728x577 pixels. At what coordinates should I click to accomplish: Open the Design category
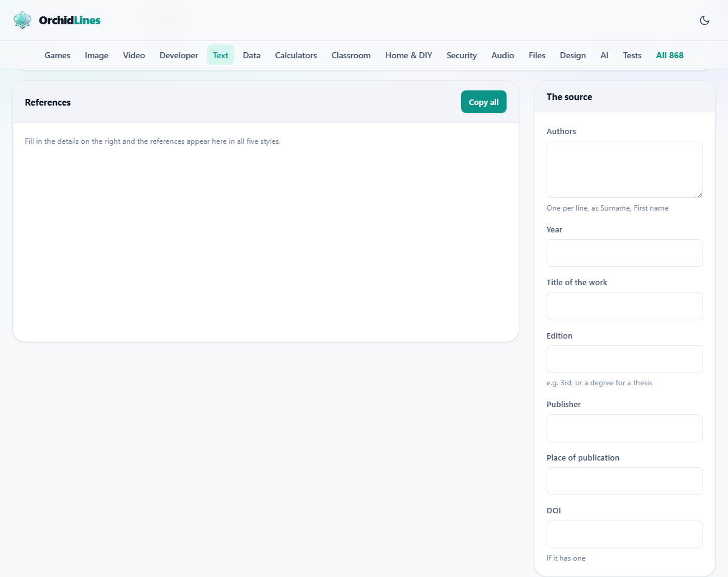pos(573,55)
